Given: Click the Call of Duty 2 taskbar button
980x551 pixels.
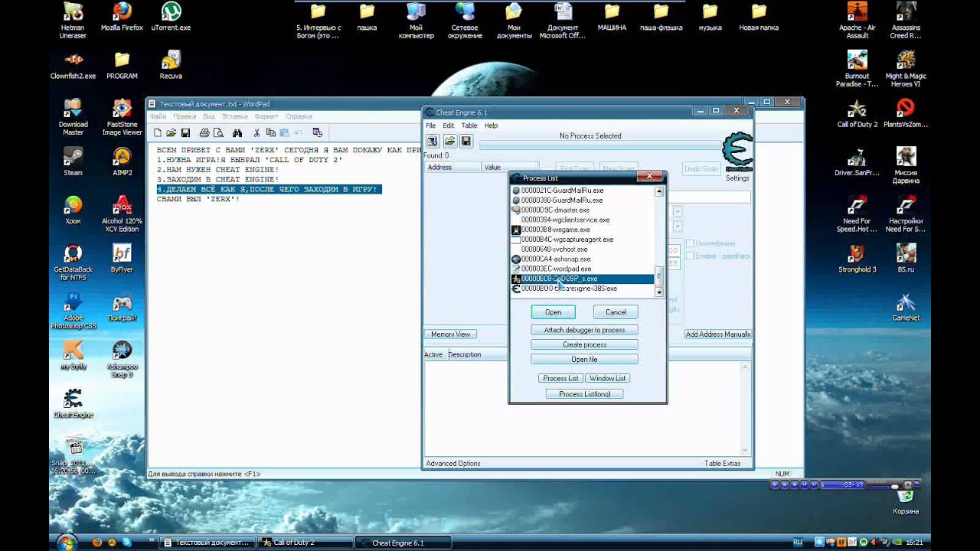Looking at the screenshot, I should click(305, 543).
